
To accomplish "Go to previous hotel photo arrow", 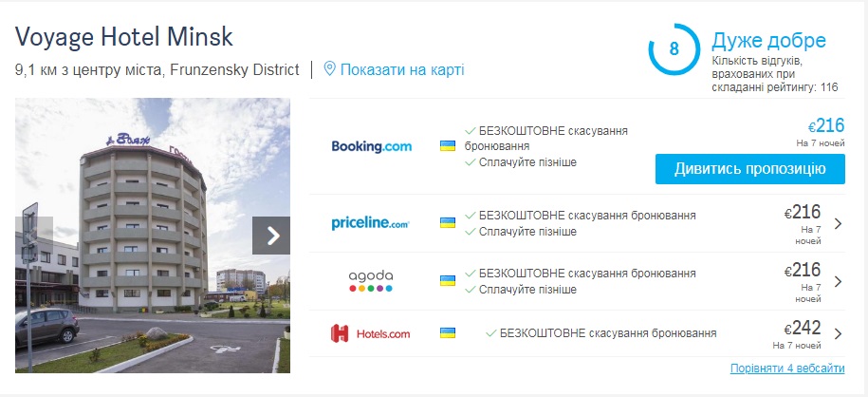I will 33,236.
